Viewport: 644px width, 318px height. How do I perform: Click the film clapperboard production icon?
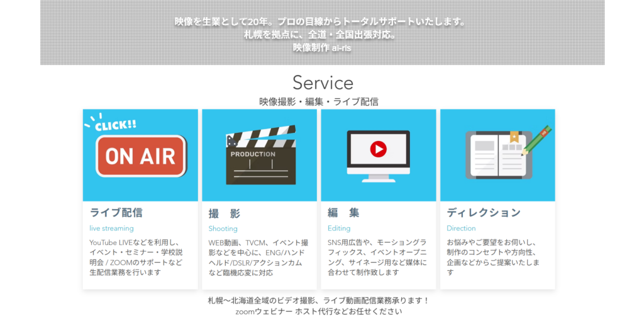click(260, 157)
